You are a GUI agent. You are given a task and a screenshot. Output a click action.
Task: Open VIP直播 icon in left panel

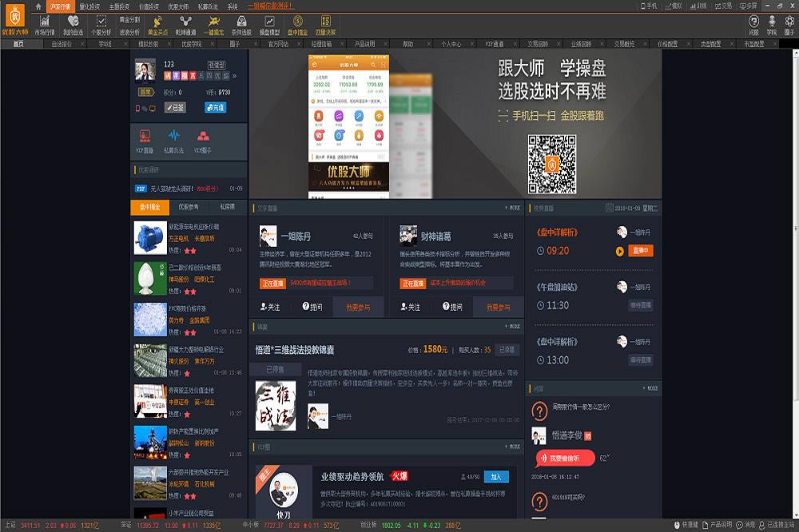(145, 140)
